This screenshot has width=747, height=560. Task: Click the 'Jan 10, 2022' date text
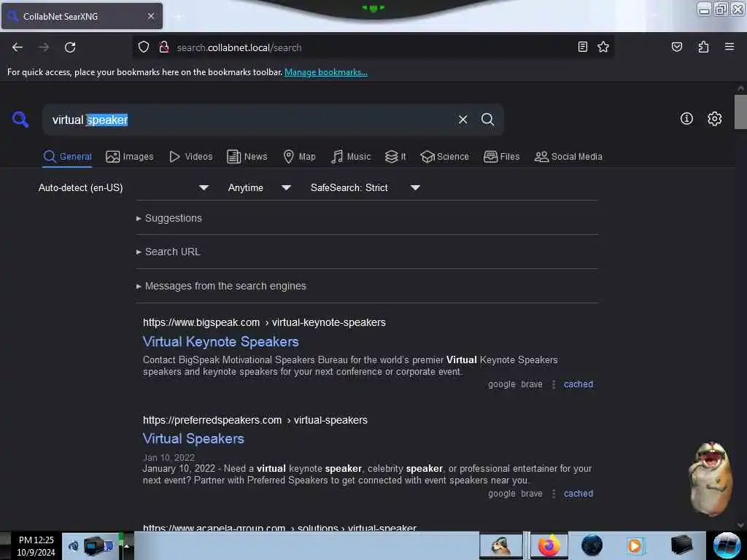(x=169, y=458)
